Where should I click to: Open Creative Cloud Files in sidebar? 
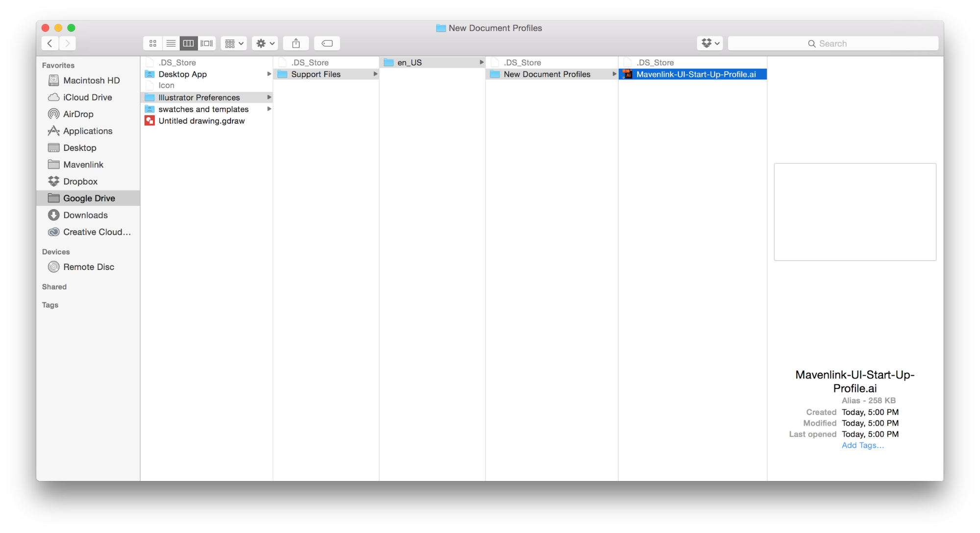[89, 232]
